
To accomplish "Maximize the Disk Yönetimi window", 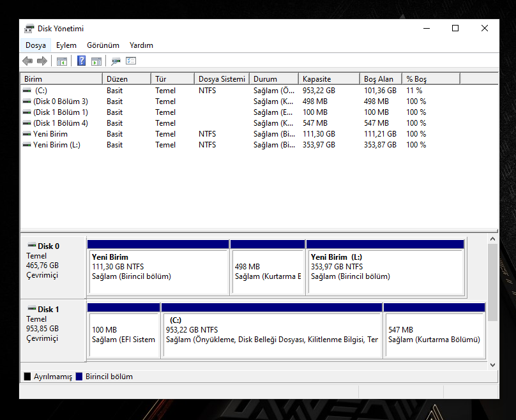I will click(455, 29).
